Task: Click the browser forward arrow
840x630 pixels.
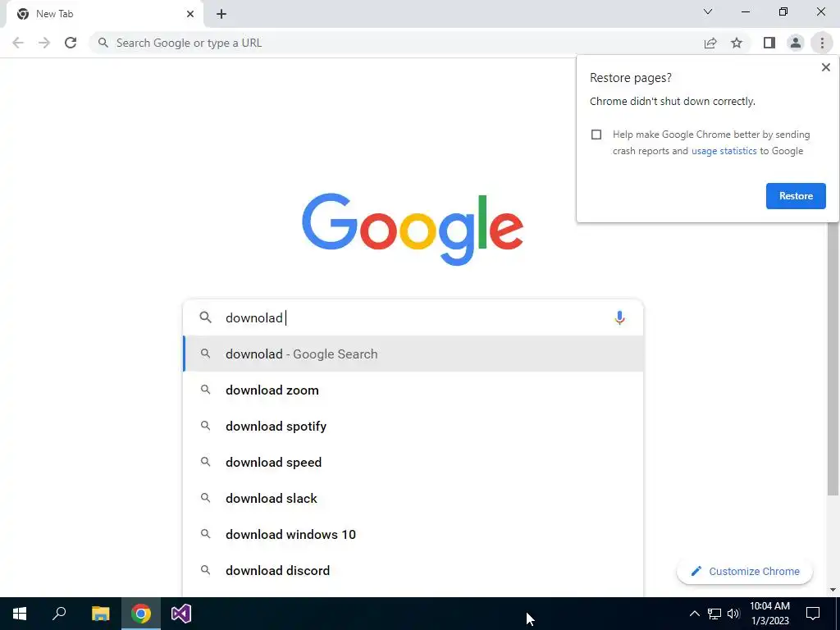Action: coord(44,43)
